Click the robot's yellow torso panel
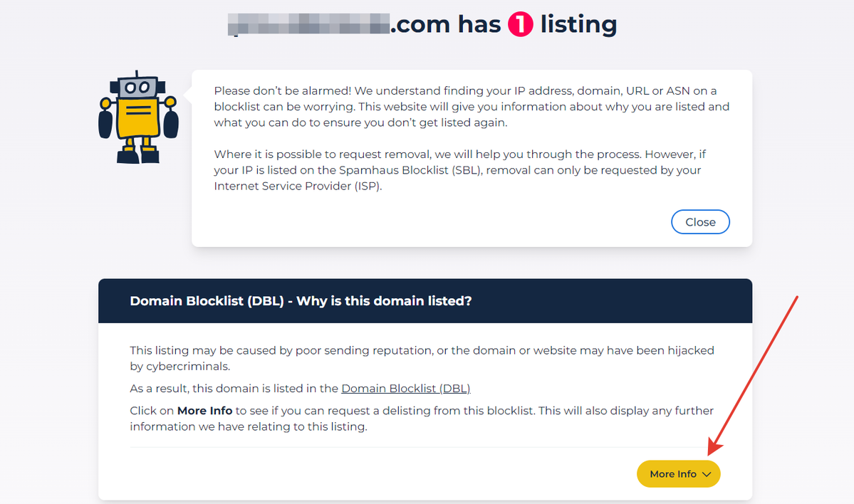Screen dimensions: 854x504 (138, 117)
